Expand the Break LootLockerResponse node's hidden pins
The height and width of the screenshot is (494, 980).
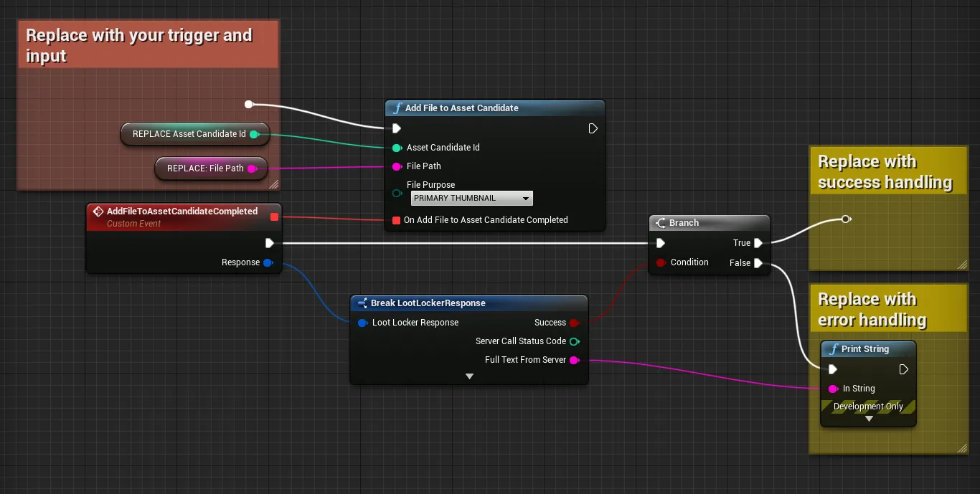[x=469, y=376]
